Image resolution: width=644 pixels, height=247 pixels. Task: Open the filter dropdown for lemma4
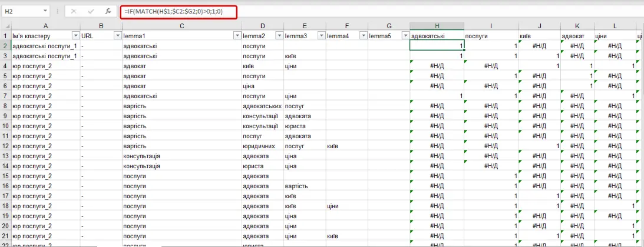click(363, 36)
